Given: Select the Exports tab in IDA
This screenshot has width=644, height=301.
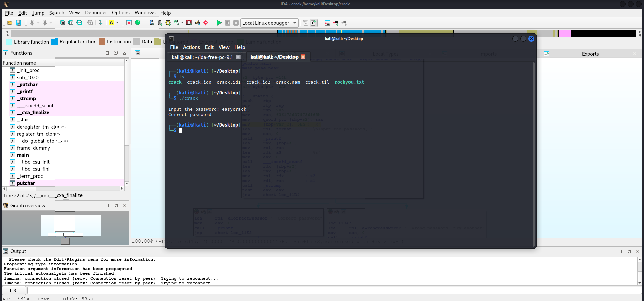Looking at the screenshot, I should coord(590,54).
